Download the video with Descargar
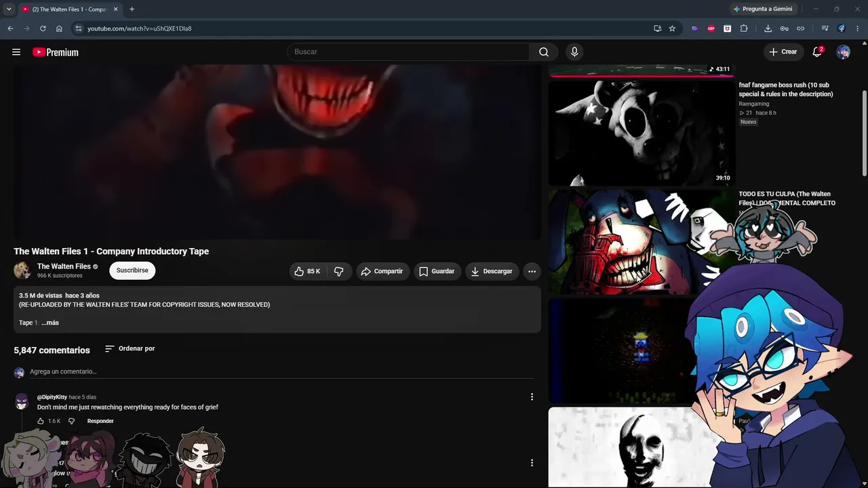 coord(492,271)
